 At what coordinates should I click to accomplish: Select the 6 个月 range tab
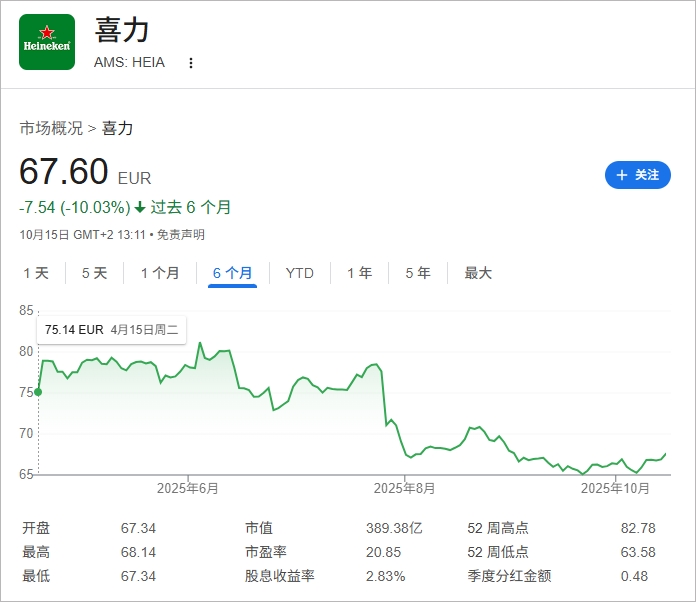tap(232, 273)
